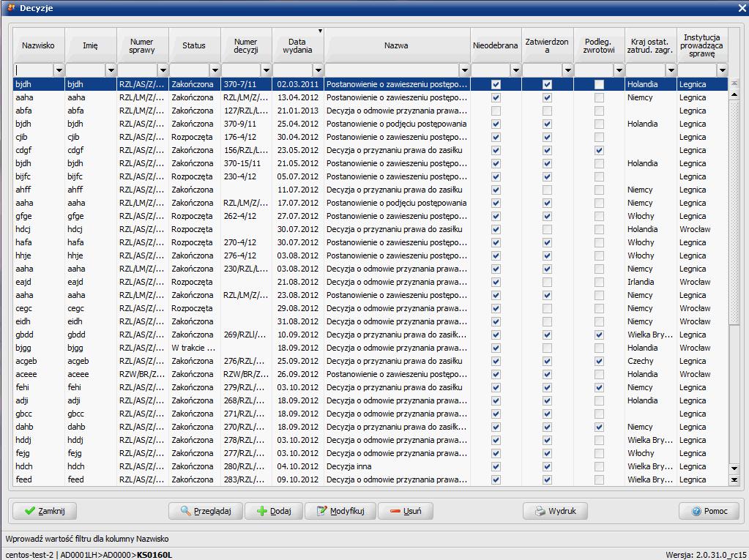This screenshot has width=749, height=560.
Task: Open the Nazwa filter dropdown
Action: point(464,70)
